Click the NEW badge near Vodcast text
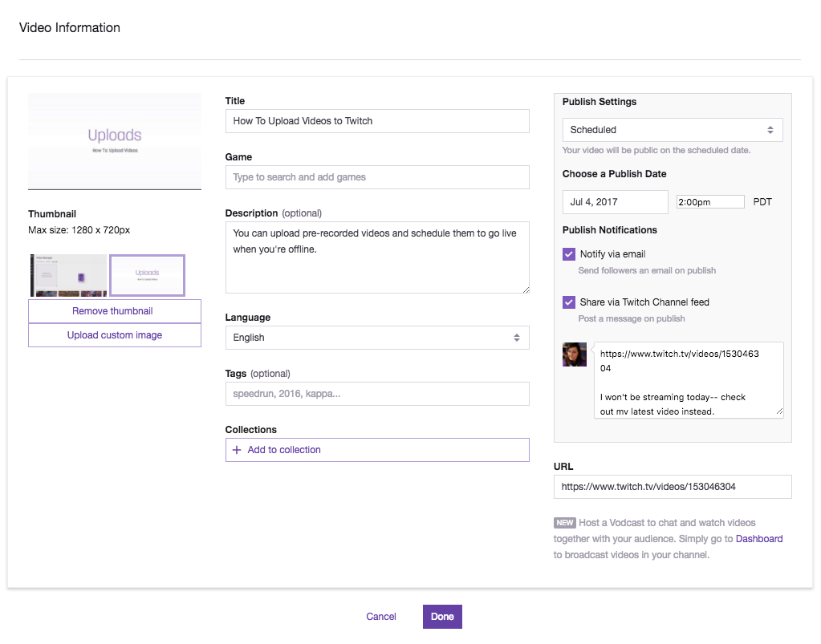The width and height of the screenshot is (821, 644). click(564, 523)
